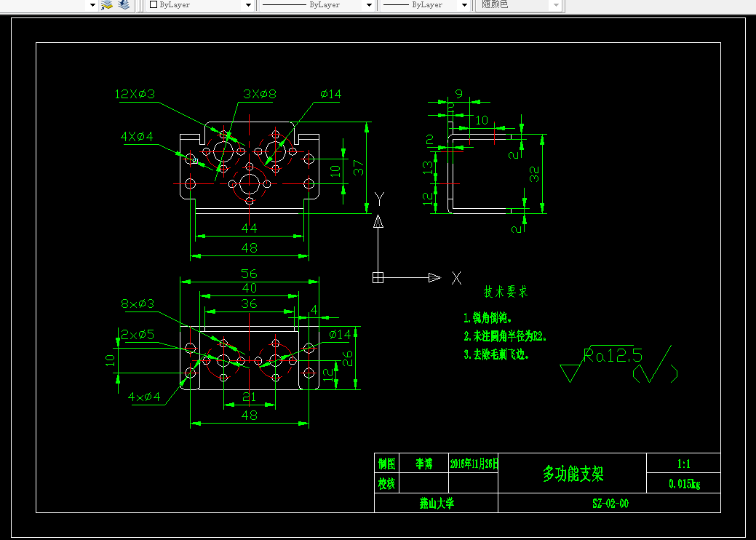756x540 pixels.
Task: Click the UCS origin square icon
Action: point(378,278)
